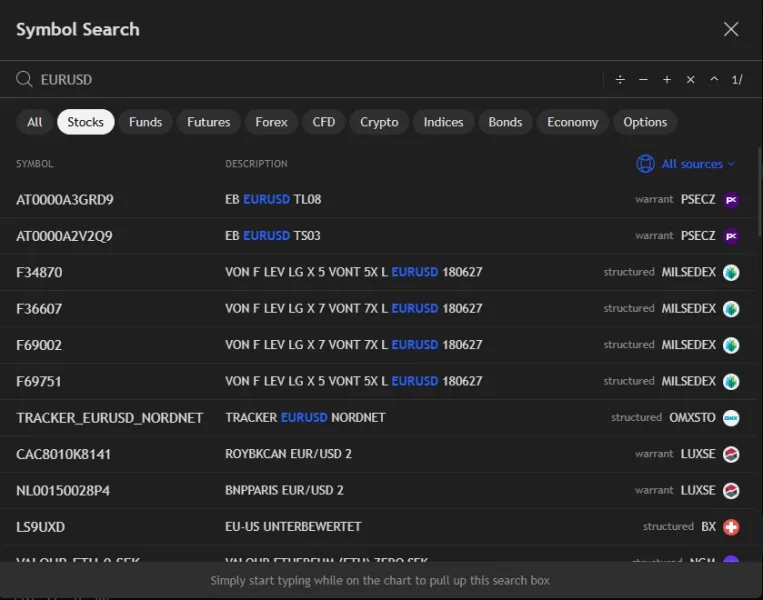Filter results by Forex
763x600 pixels.
[x=271, y=122]
